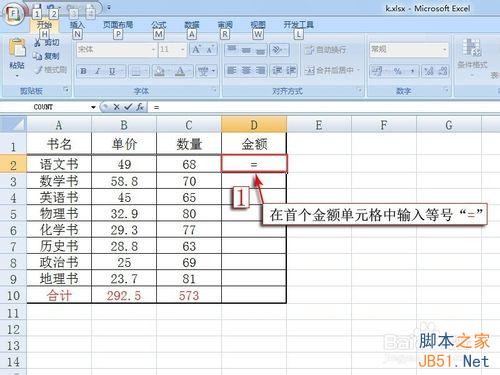Screen dimensions: 500x375
Task: Switch to the Insert (插入) tab
Action: click(x=77, y=25)
